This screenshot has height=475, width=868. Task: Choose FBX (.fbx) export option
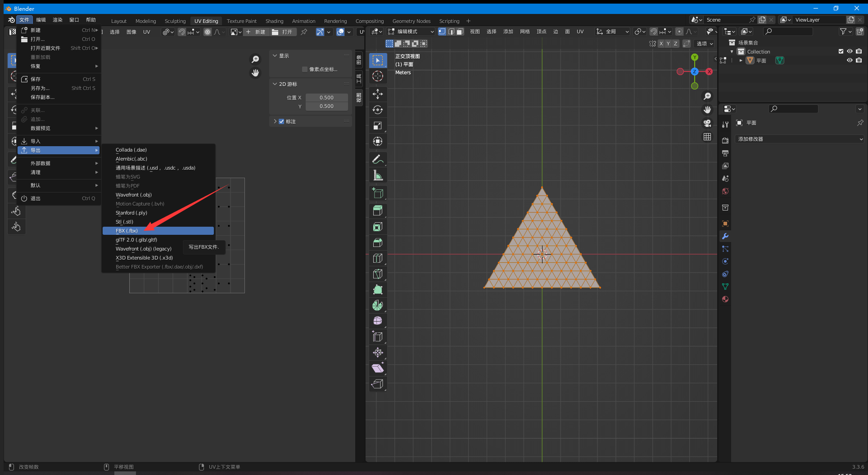coord(158,231)
